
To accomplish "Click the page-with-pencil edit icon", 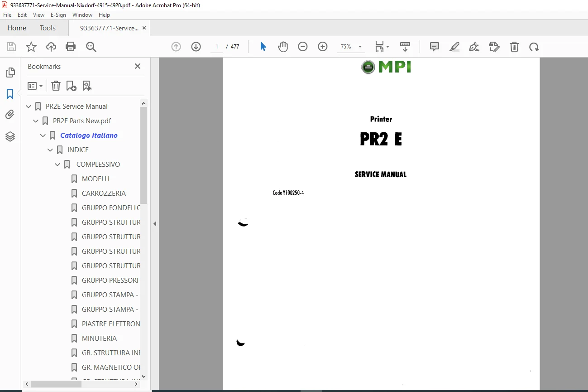I will click(x=494, y=47).
